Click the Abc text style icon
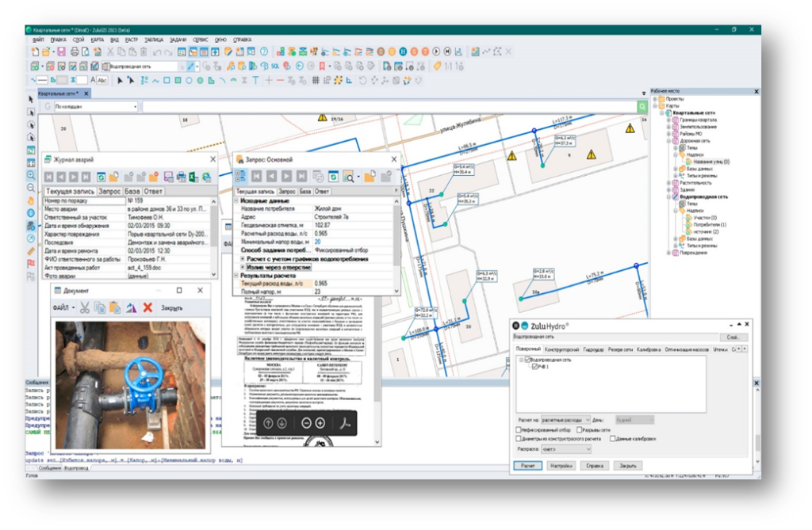The height and width of the screenshot is (530, 812). coord(102,80)
